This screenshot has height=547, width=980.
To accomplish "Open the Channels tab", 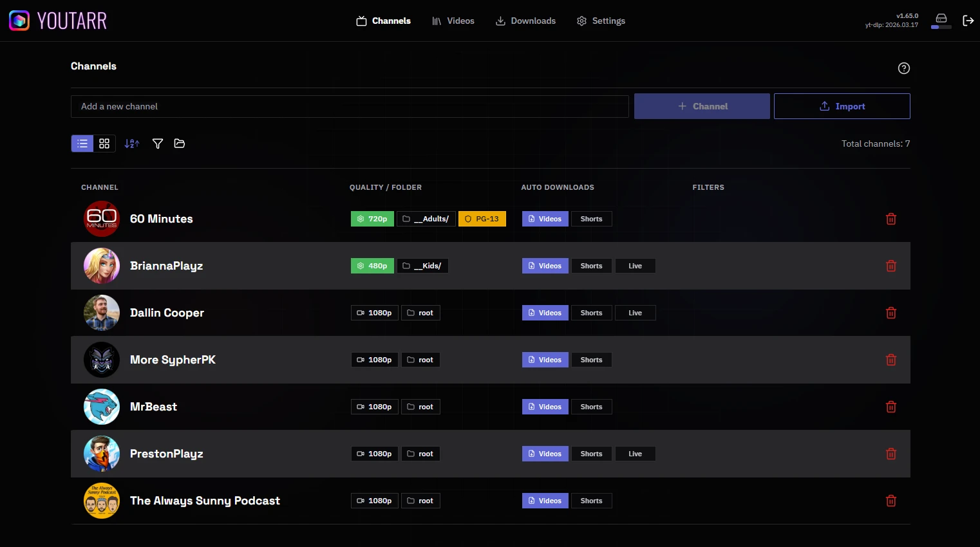I will (384, 21).
